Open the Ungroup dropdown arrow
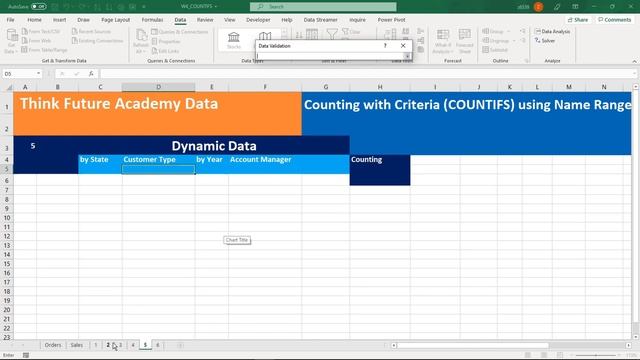Viewport: 640px width, 360px height. click(513, 40)
